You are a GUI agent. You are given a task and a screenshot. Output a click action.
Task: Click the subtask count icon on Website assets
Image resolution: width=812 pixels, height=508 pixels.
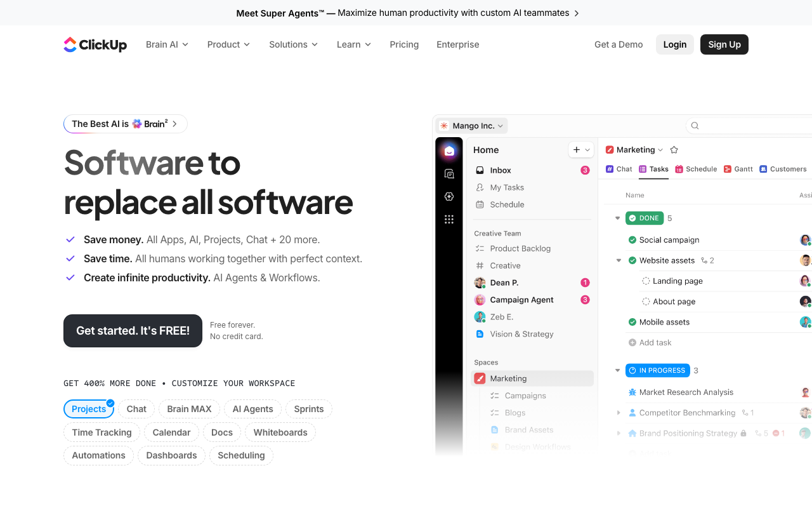(x=703, y=260)
